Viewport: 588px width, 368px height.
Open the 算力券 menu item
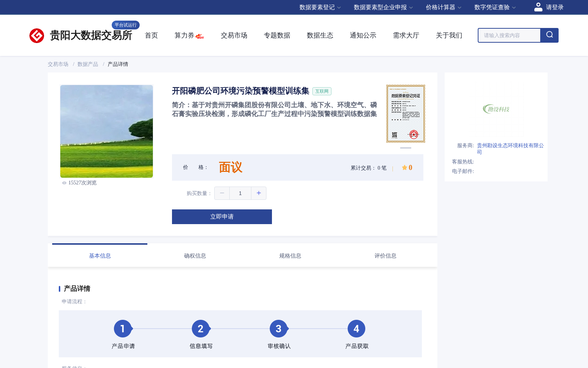pos(184,35)
